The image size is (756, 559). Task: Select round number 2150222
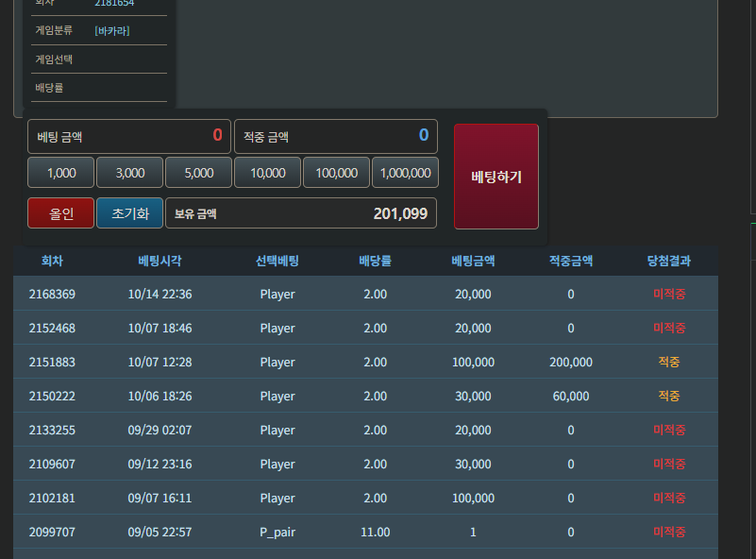[52, 396]
